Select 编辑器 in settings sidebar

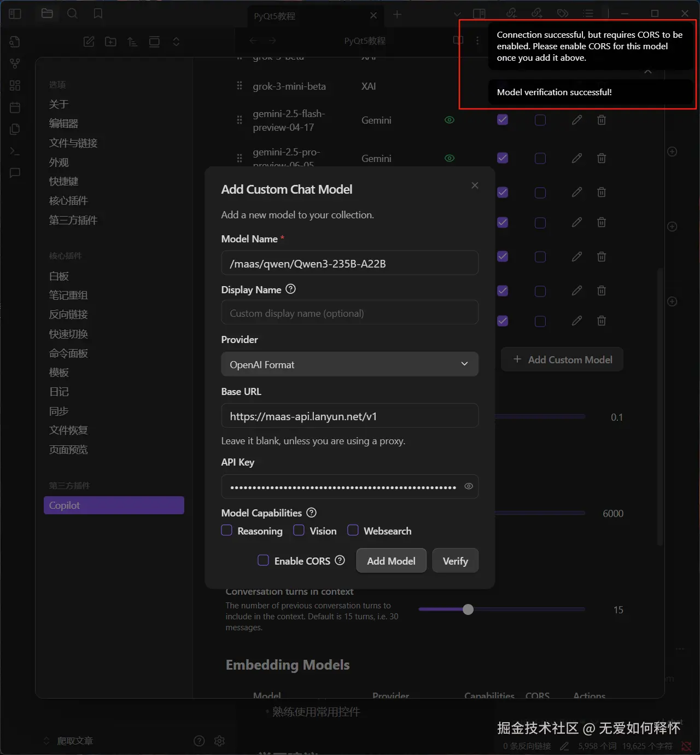click(x=63, y=124)
